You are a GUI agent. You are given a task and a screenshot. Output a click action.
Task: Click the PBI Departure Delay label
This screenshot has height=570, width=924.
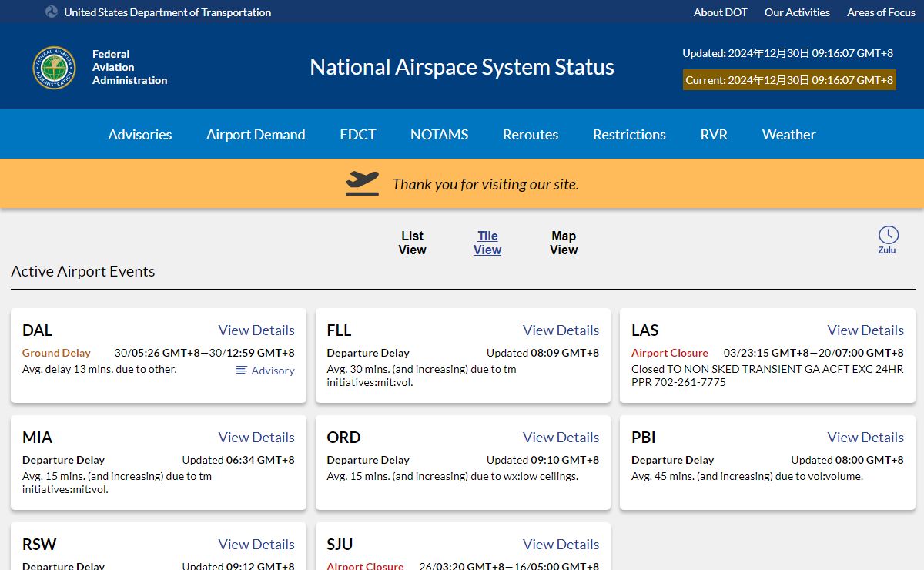click(672, 460)
